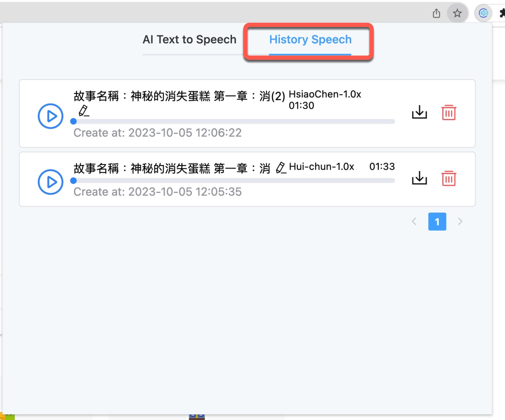Select the History Speech tab
The width and height of the screenshot is (505, 420).
click(x=310, y=40)
